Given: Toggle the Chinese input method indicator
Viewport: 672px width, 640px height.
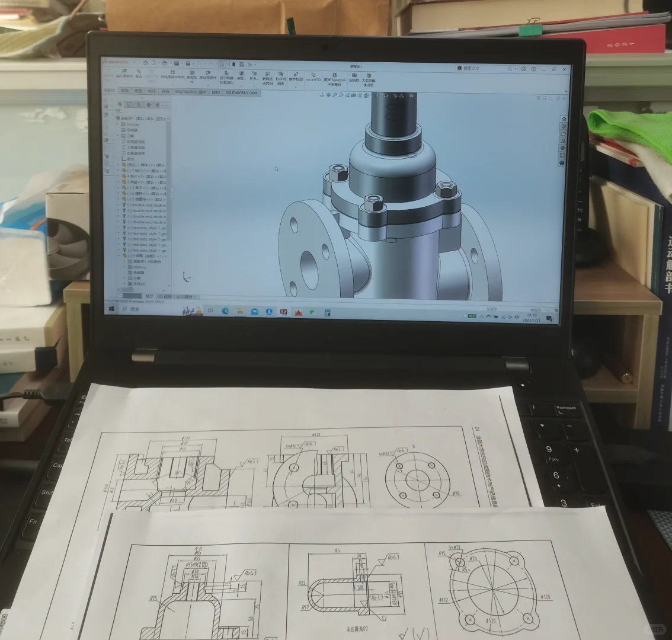Looking at the screenshot, I should coord(519,318).
